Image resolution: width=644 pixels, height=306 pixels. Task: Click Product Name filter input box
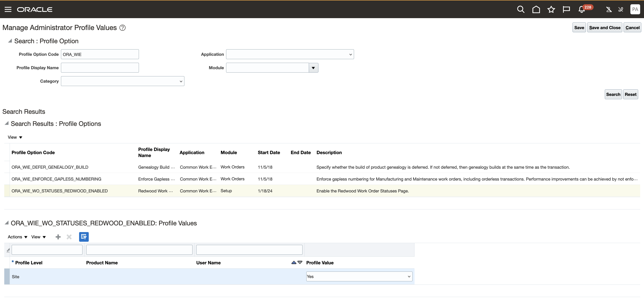[139, 250]
